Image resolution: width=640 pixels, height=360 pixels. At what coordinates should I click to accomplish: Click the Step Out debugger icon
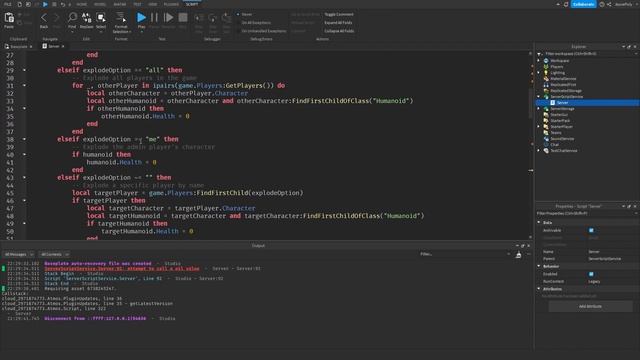(x=227, y=18)
